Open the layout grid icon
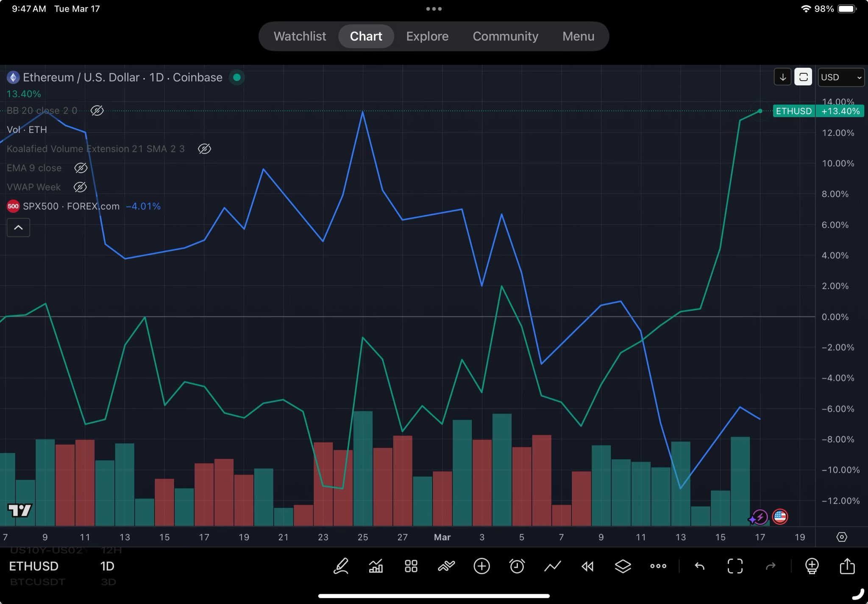Viewport: 868px width, 604px height. [x=411, y=566]
